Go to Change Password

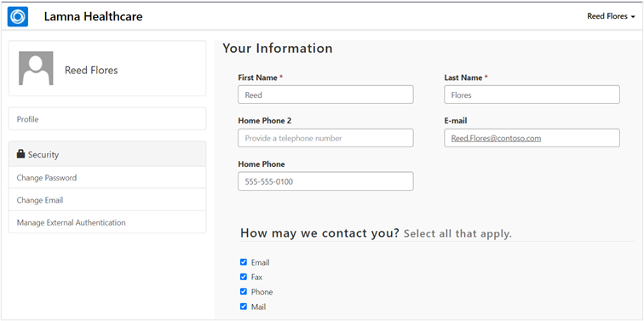point(107,178)
